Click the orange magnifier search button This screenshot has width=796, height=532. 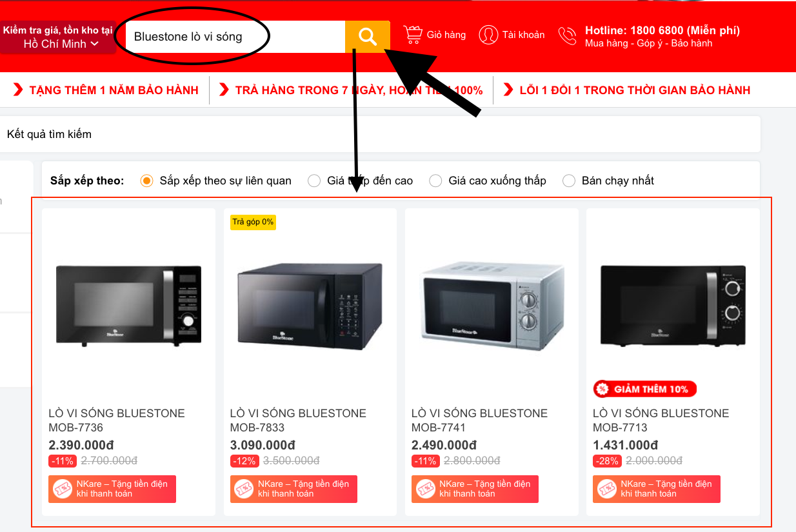(368, 37)
